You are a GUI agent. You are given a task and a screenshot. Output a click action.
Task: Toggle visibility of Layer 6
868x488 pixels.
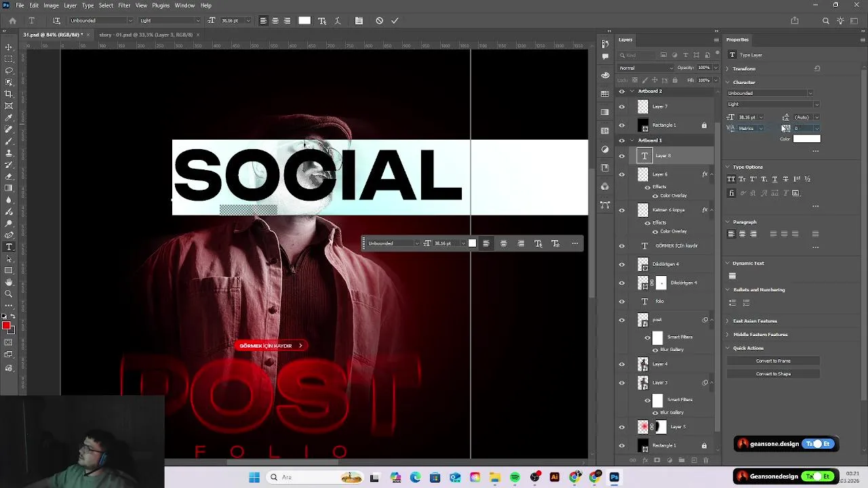622,174
